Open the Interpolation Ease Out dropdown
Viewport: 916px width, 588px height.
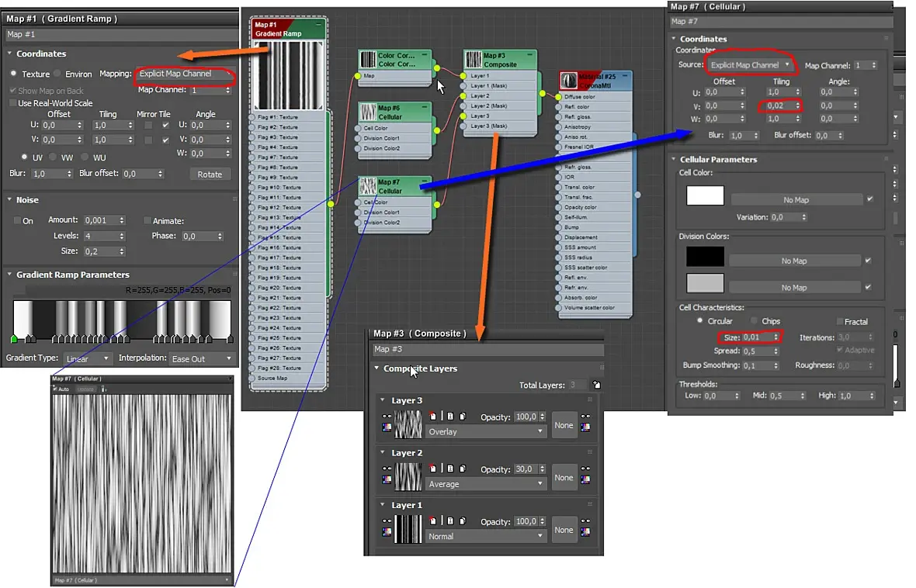point(201,358)
